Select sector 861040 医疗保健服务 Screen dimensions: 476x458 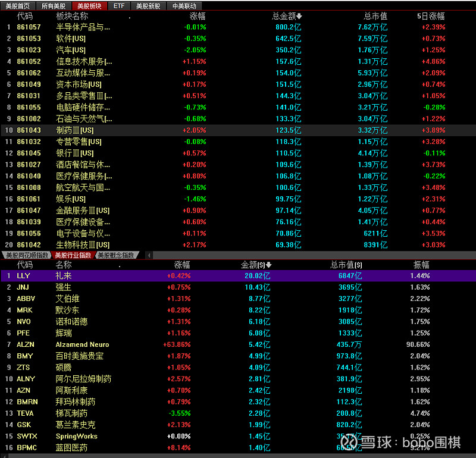[x=238, y=176]
